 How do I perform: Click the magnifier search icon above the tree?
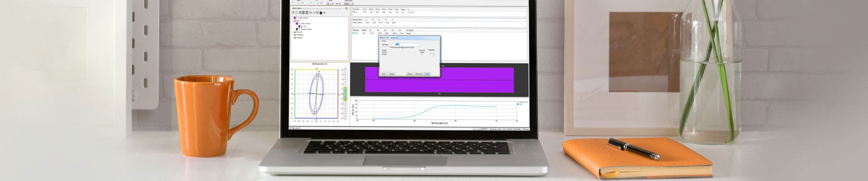click(346, 9)
